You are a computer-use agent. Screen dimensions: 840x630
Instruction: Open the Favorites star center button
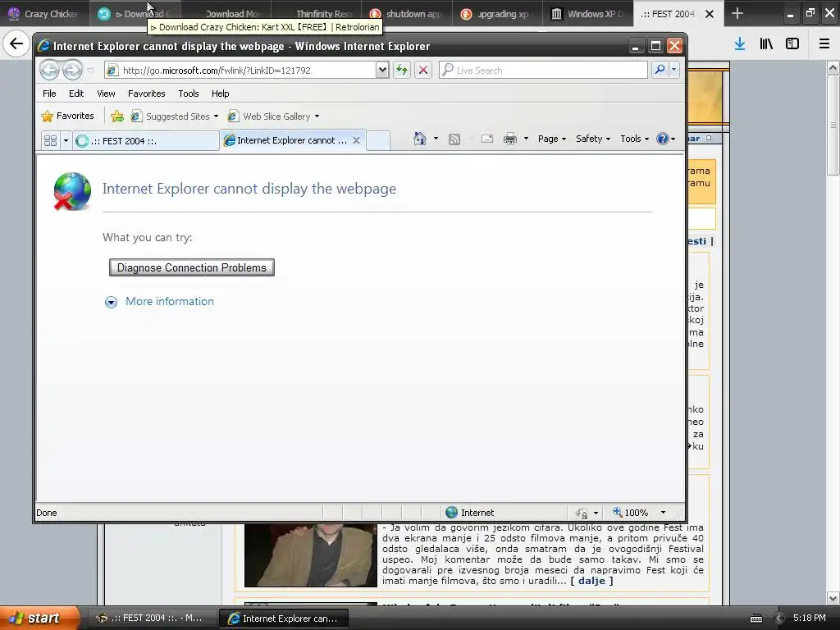67,116
